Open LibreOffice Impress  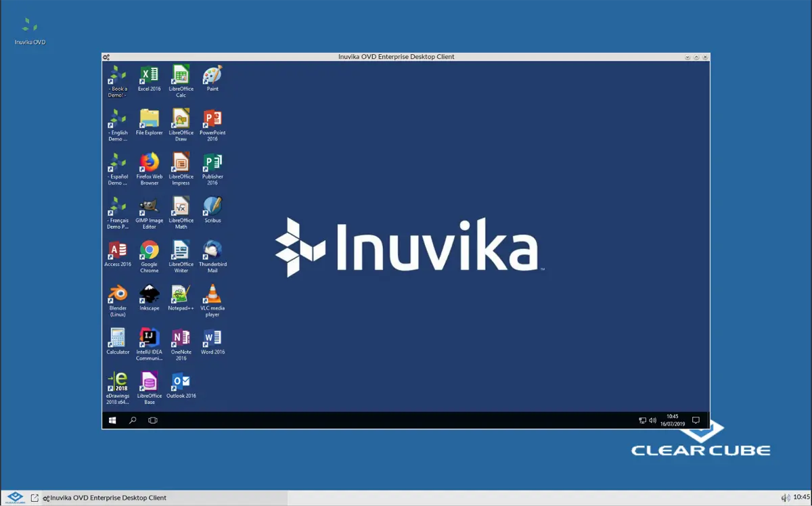(181, 169)
